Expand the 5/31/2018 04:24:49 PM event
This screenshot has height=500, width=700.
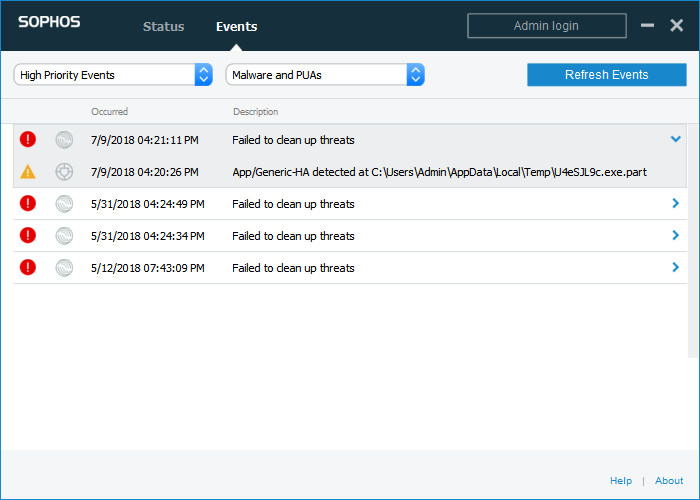click(x=675, y=204)
